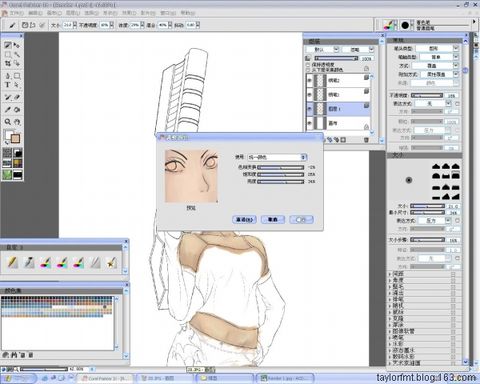Select the Dropper tool

(x=8, y=109)
